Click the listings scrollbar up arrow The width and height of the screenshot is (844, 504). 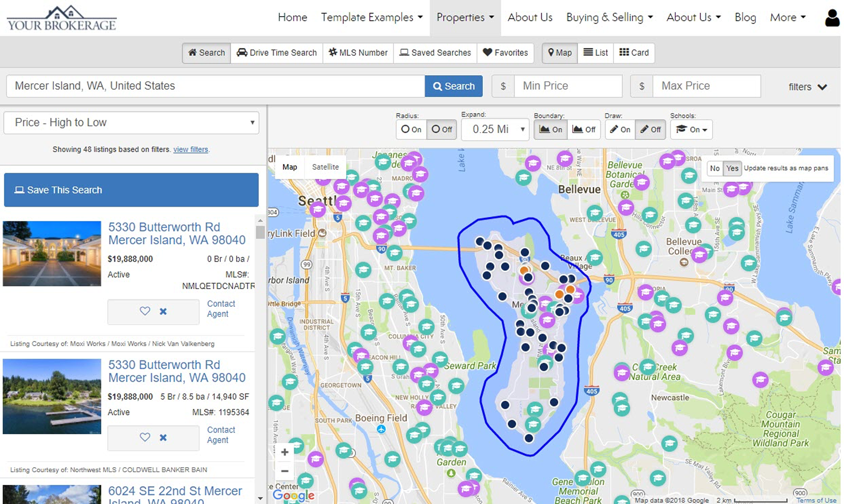[260, 220]
